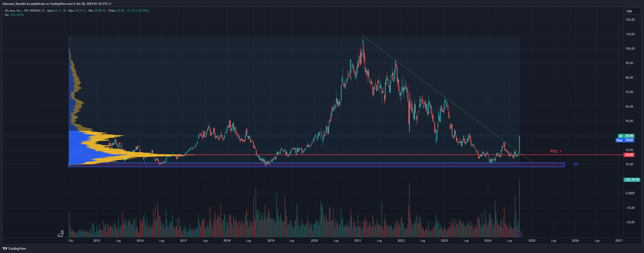This screenshot has width=644, height=253.
Task: Click the 2025 label on time axis
Action: click(532, 240)
